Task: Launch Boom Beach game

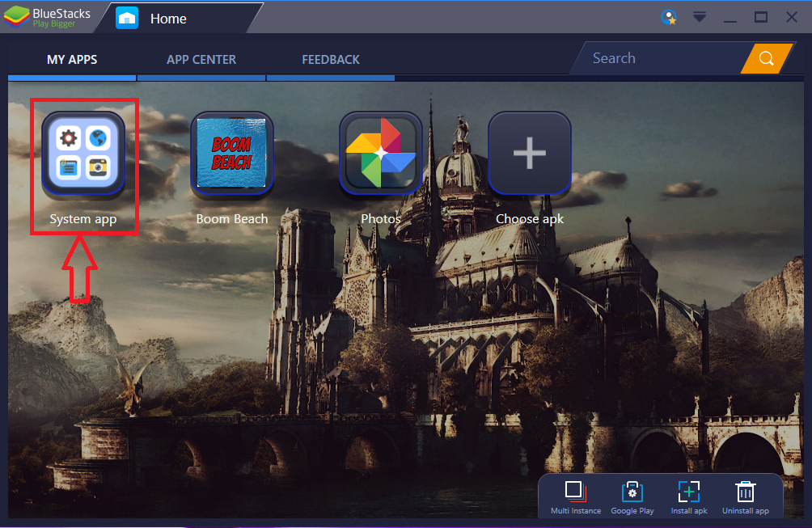Action: click(232, 153)
